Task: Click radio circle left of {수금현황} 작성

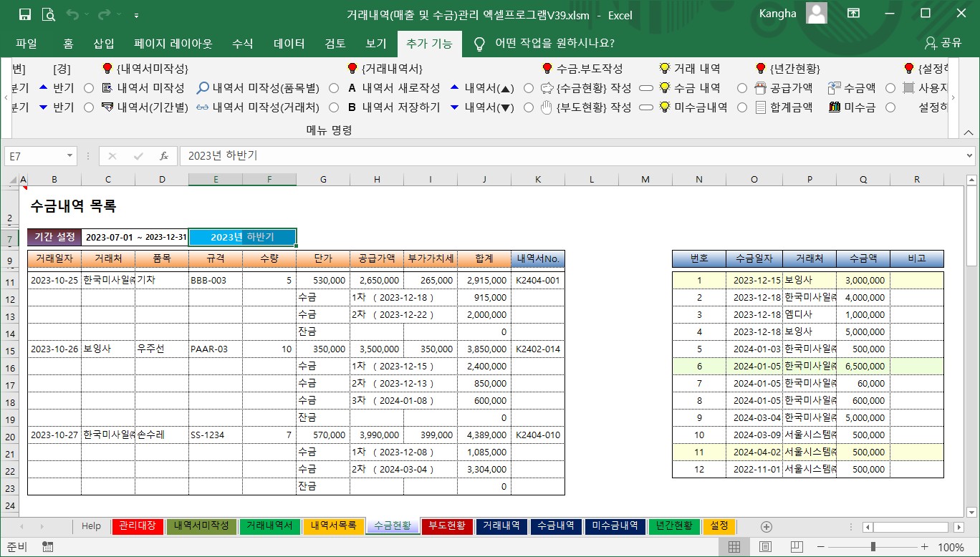Action: point(529,88)
